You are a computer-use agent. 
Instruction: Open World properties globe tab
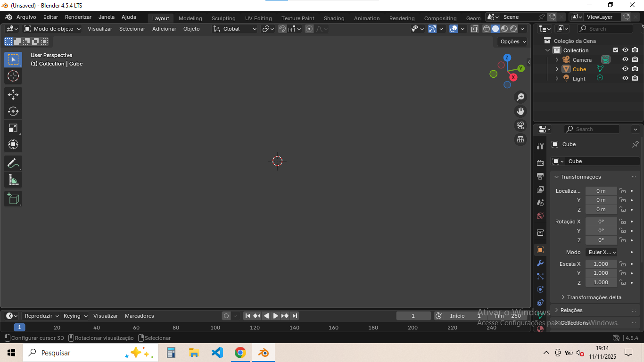coord(540,216)
